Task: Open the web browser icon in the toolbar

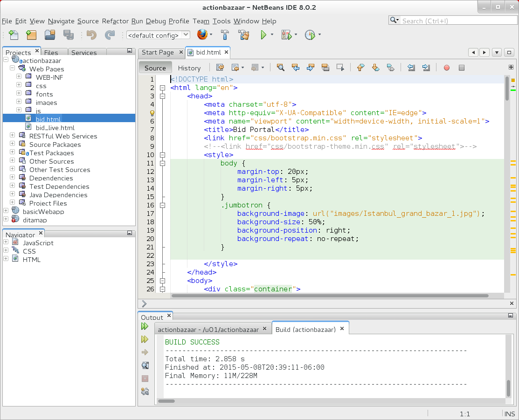Action: [x=202, y=35]
